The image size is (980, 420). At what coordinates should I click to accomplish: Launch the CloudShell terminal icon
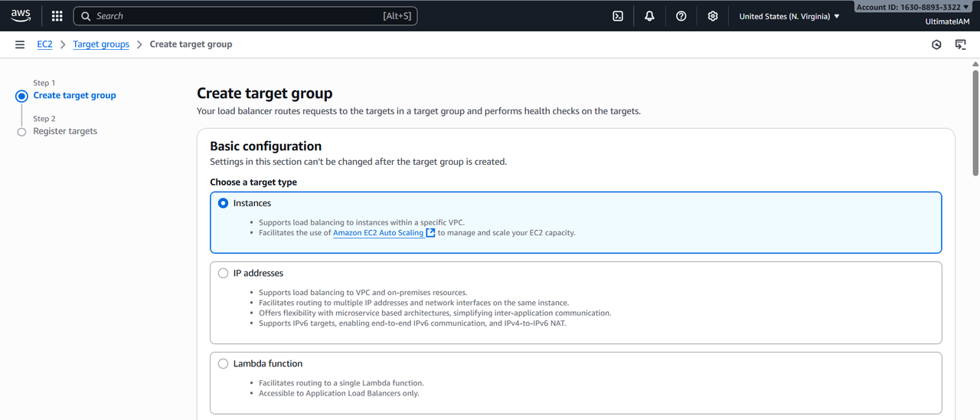click(618, 16)
